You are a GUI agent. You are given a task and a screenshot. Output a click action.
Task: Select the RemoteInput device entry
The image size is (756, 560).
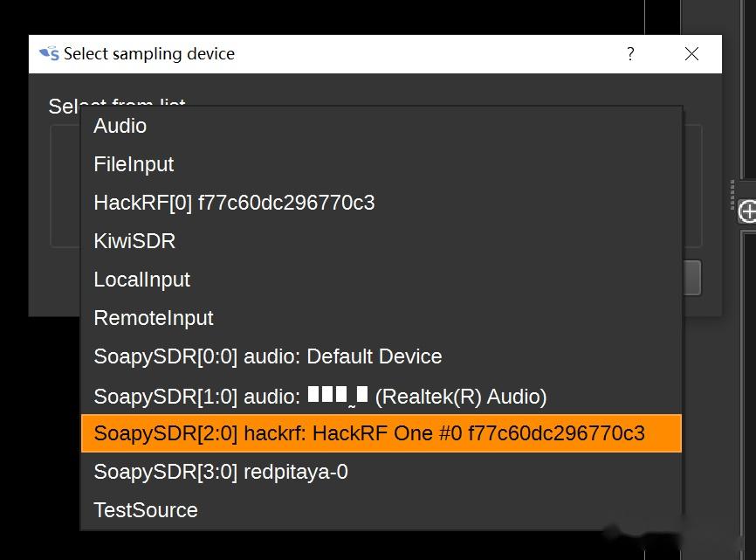[153, 317]
